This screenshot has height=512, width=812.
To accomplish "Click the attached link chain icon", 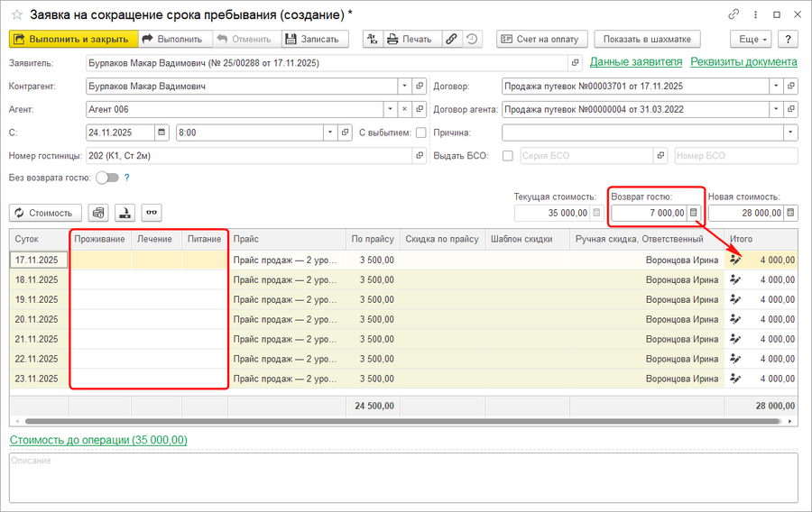I will click(451, 39).
